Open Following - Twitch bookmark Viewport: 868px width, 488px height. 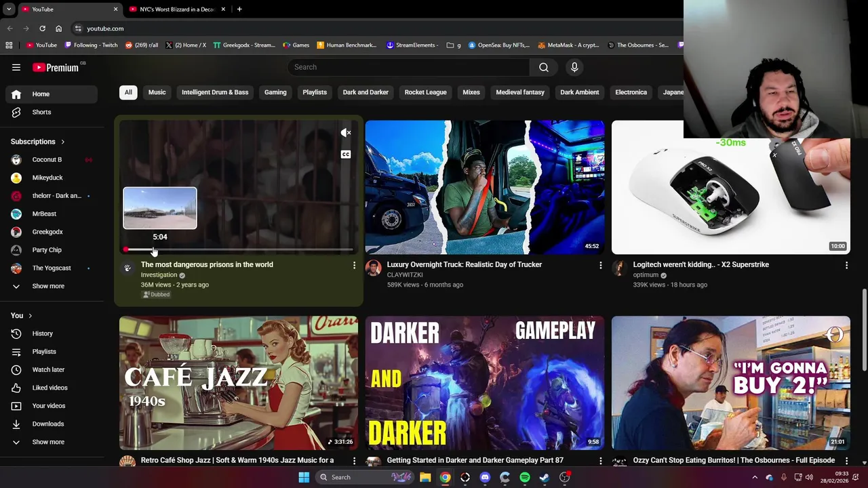point(91,45)
